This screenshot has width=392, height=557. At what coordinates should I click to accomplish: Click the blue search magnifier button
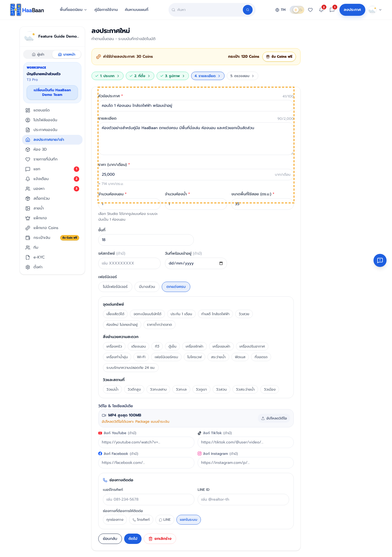coord(247,10)
